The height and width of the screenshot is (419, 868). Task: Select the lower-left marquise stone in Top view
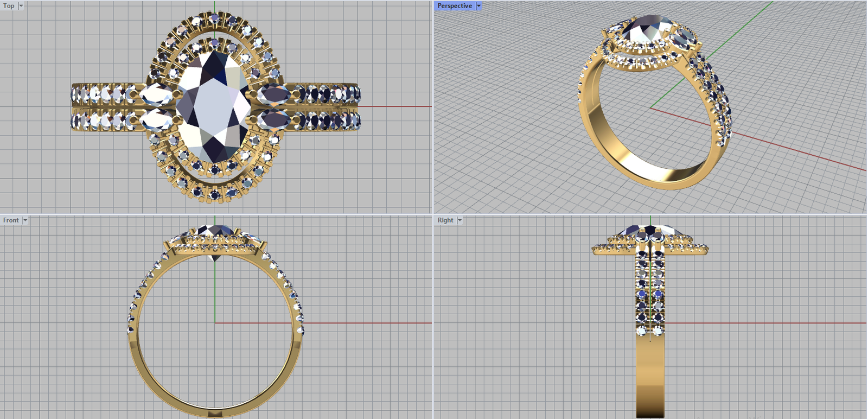click(x=156, y=119)
